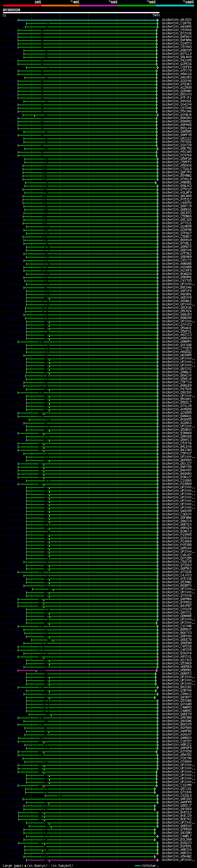Viewport: 197px width, 868px height.
Task: Select hit UniRef100_A1CRF6
Action: coord(177,271)
